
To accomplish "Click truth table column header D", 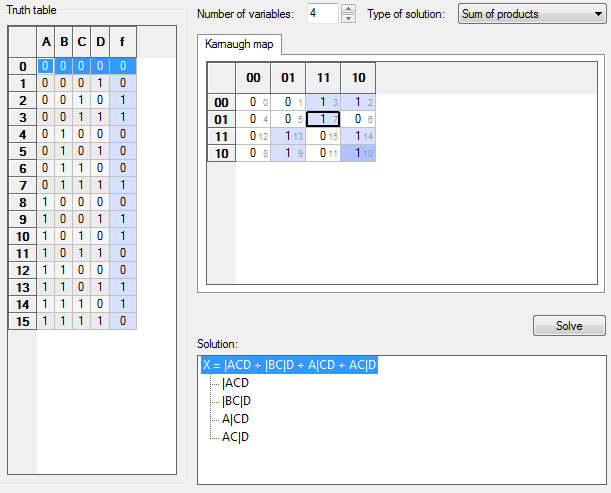I will 100,42.
